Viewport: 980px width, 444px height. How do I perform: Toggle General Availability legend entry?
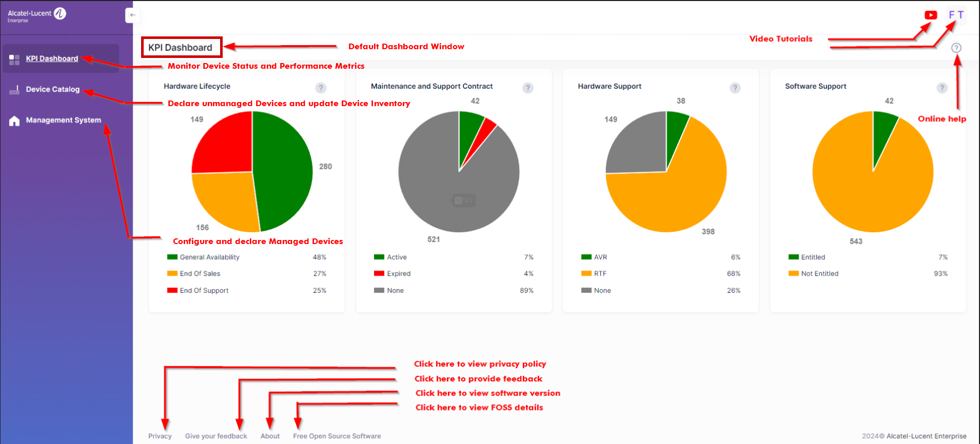[x=209, y=257]
